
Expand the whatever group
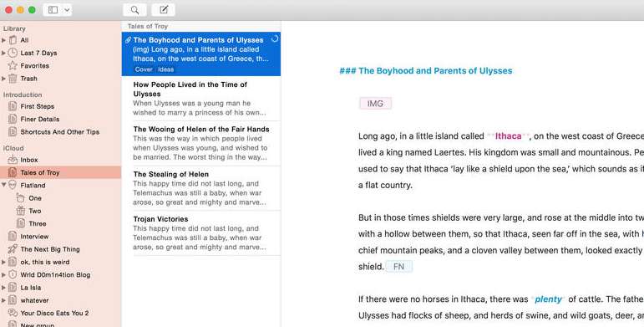[3, 300]
